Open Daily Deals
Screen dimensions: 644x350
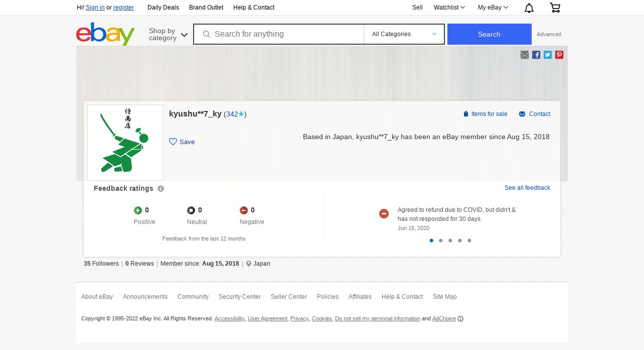pos(163,8)
